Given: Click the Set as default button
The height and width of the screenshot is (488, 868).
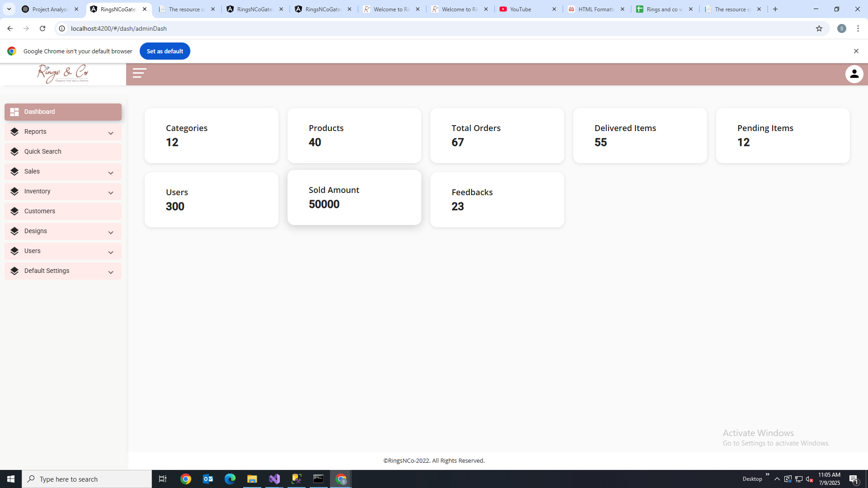Looking at the screenshot, I should pyautogui.click(x=165, y=51).
